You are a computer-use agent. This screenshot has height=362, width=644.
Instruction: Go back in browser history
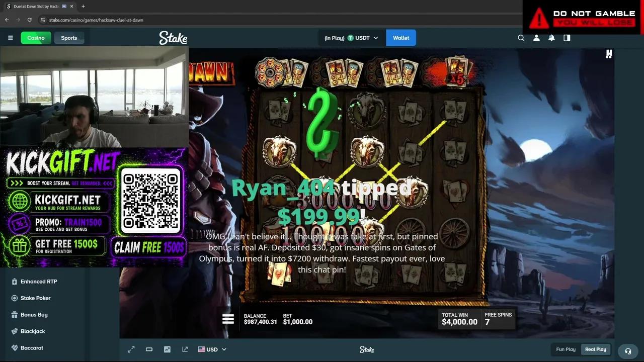pyautogui.click(x=7, y=20)
